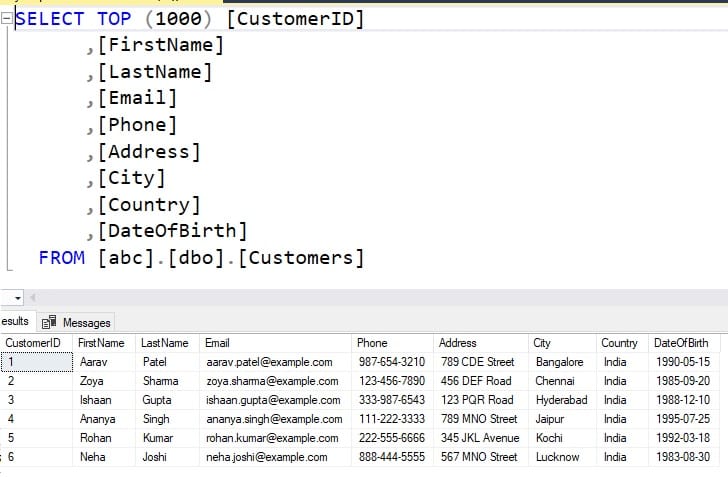Click date of birth 1983-08-30

682,457
